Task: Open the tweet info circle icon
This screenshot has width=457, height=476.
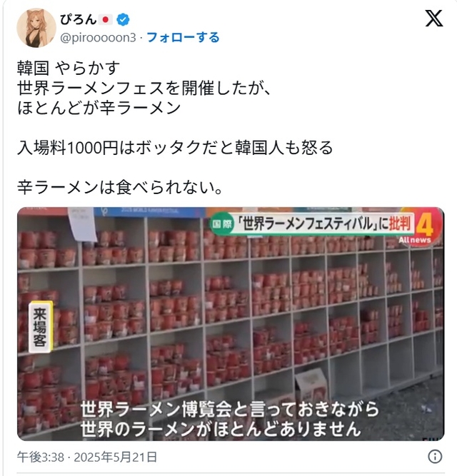Action: pos(435,456)
